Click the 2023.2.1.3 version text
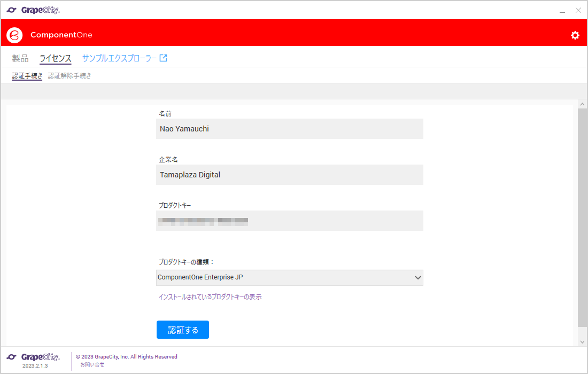The width and height of the screenshot is (588, 374). pyautogui.click(x=35, y=366)
